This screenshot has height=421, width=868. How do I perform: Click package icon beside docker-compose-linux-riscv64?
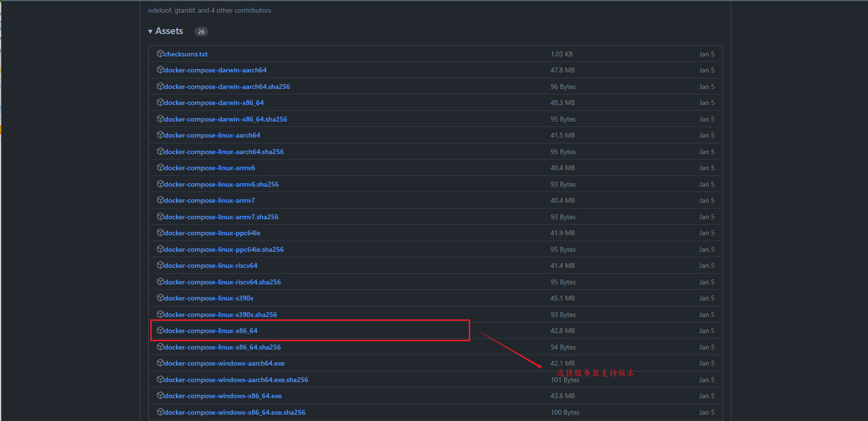pyautogui.click(x=160, y=265)
